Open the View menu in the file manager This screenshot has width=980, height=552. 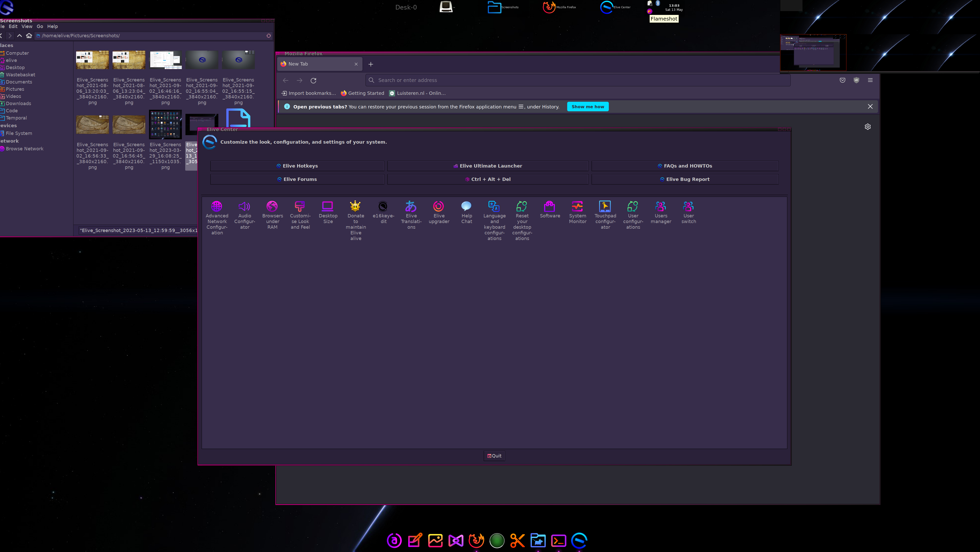tap(27, 26)
